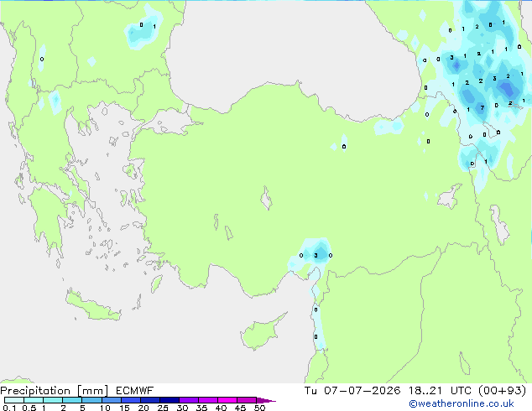This screenshot has width=532, height=411.
Task: Click the 7 mm precipitation value label
Action: [x=482, y=108]
